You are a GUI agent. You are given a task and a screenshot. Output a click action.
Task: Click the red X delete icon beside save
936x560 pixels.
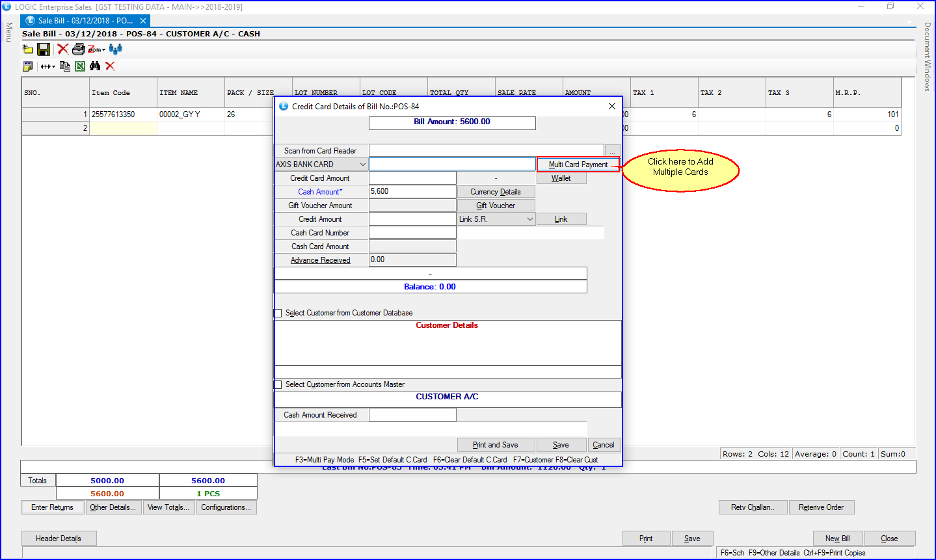point(62,49)
